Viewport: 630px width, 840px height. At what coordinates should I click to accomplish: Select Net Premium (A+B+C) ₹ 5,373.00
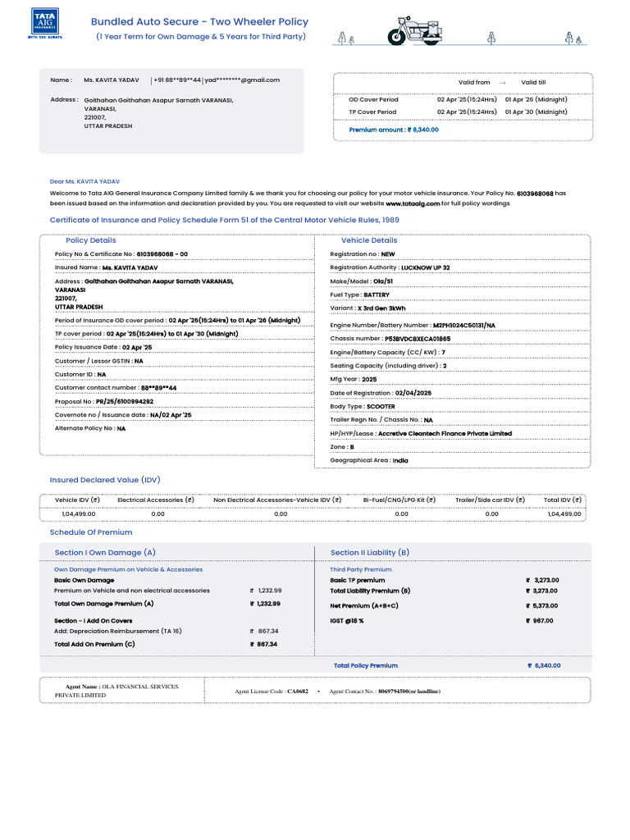[444, 606]
